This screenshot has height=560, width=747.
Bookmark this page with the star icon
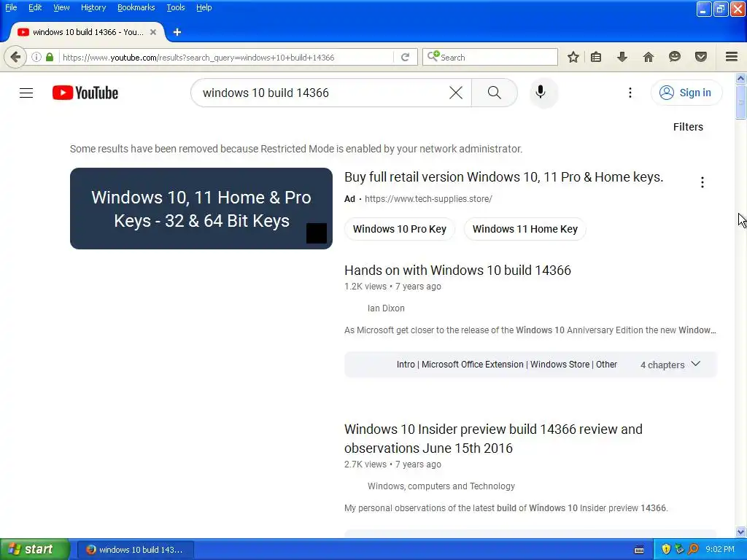573,57
